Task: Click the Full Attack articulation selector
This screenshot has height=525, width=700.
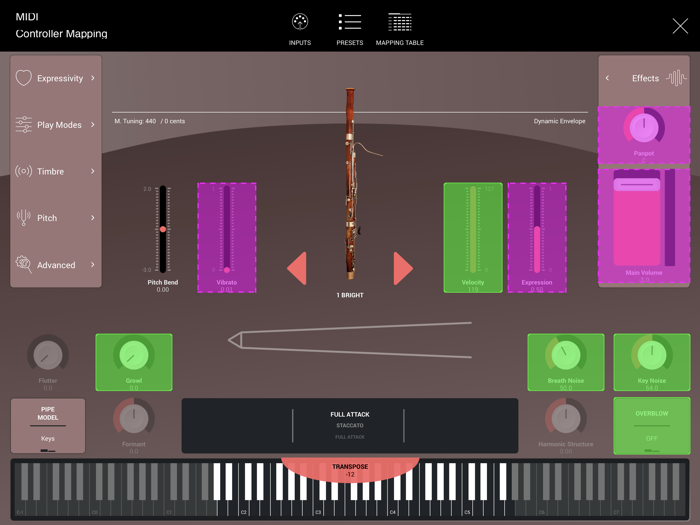Action: tap(350, 414)
